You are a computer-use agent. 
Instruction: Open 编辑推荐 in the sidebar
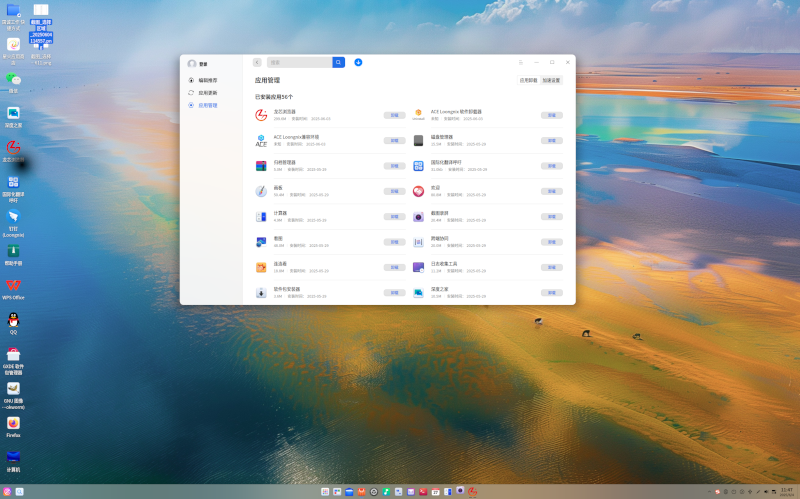(x=203, y=80)
